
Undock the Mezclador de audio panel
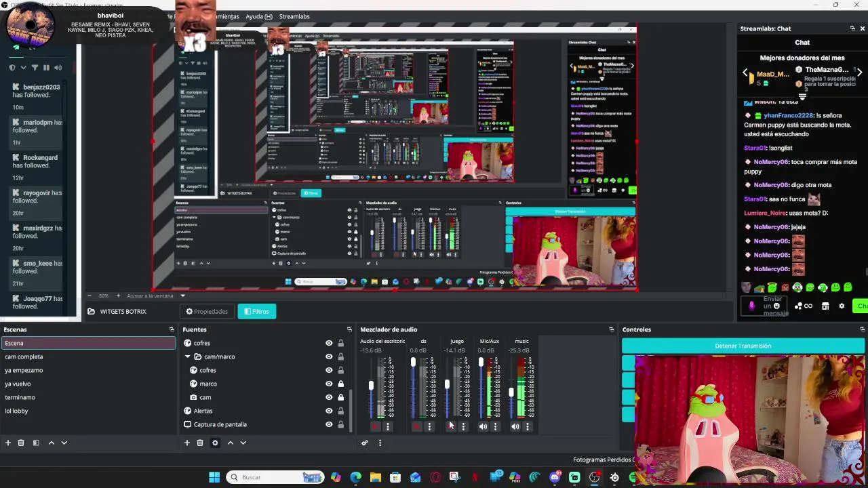pos(611,329)
